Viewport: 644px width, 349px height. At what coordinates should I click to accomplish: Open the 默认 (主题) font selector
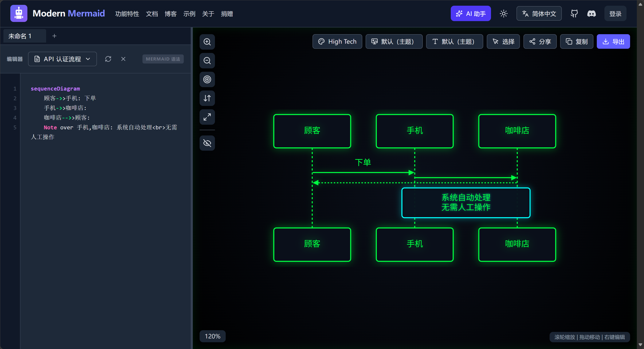[455, 42]
